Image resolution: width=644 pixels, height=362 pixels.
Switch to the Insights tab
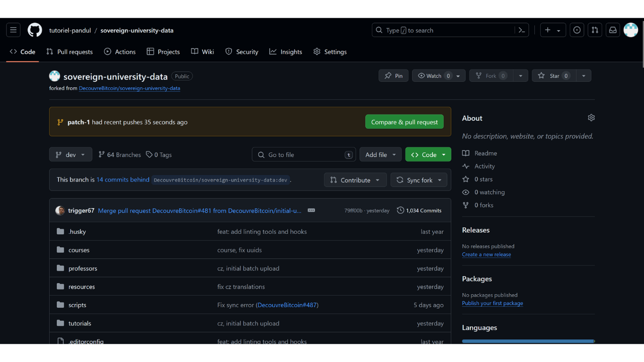pyautogui.click(x=286, y=52)
